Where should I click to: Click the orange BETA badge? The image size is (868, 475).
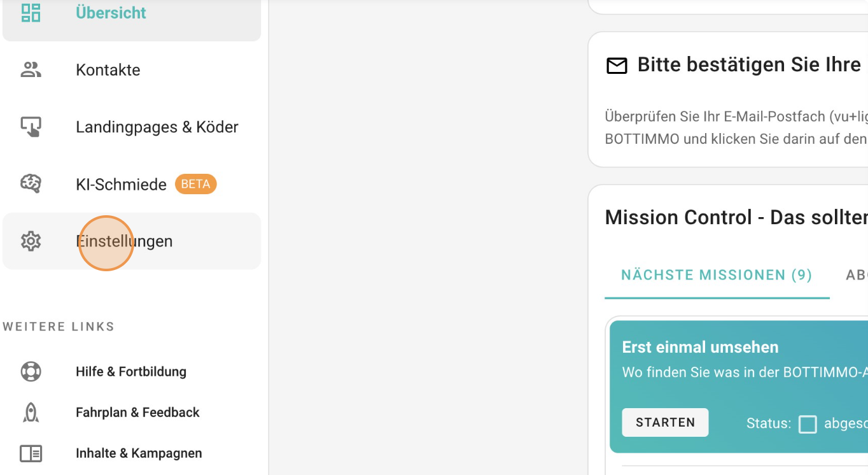195,184
